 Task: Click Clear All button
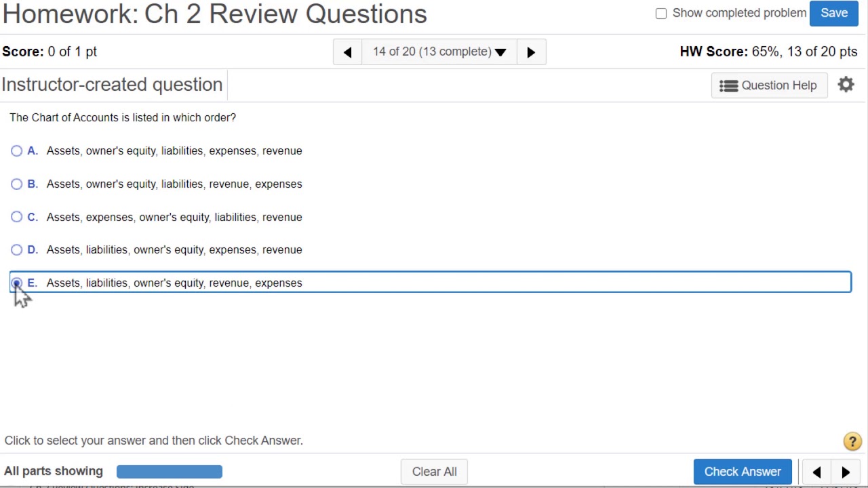click(434, 472)
